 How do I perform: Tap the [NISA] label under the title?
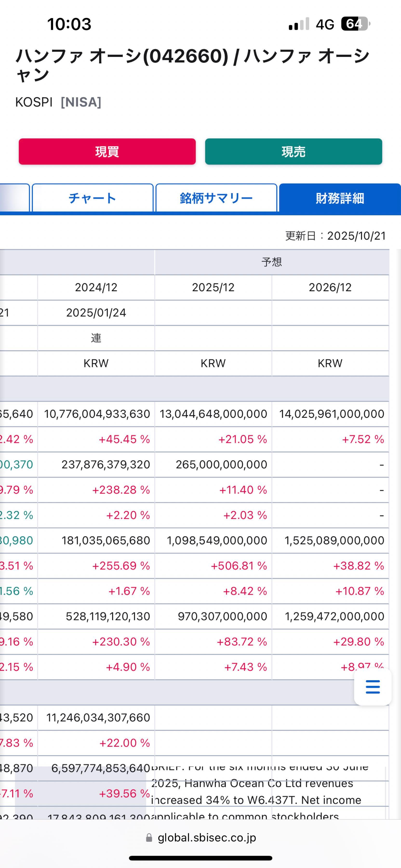(81, 102)
